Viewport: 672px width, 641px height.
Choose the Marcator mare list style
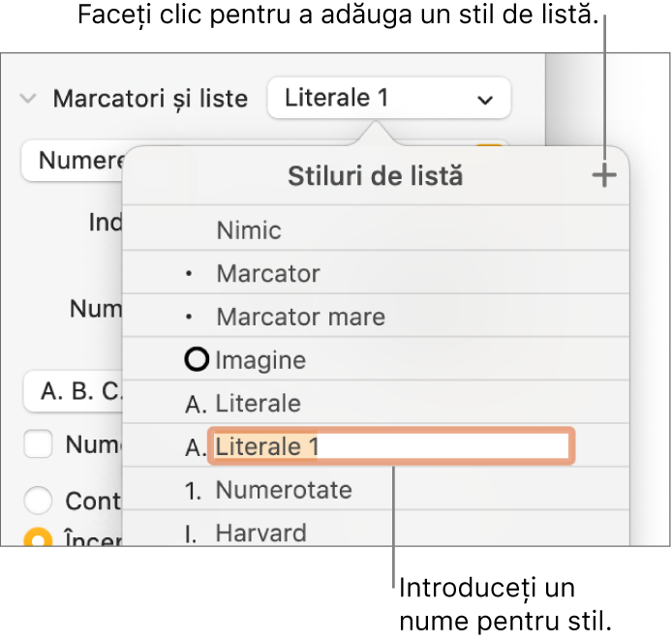(x=376, y=317)
